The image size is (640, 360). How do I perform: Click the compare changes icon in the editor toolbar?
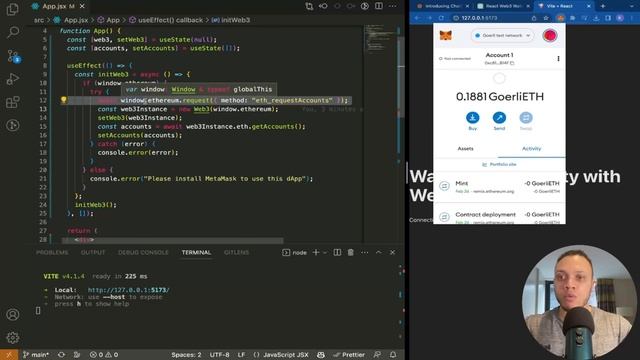(309, 6)
